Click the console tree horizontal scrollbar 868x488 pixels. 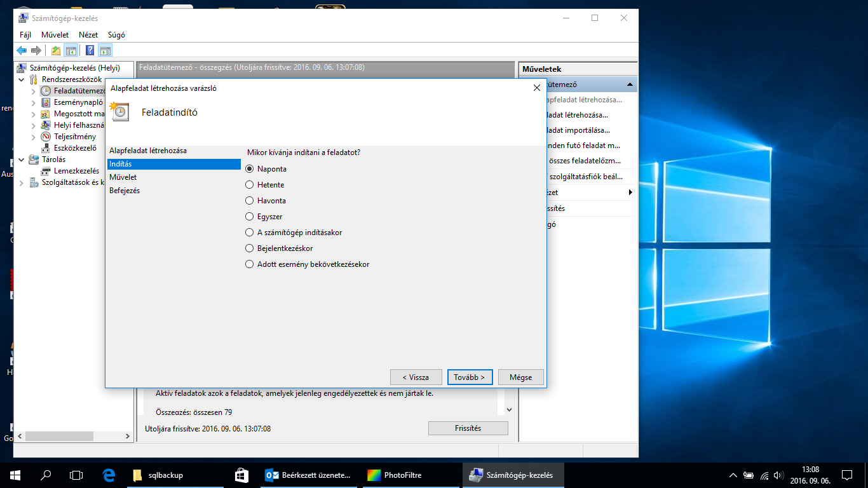[x=70, y=437]
